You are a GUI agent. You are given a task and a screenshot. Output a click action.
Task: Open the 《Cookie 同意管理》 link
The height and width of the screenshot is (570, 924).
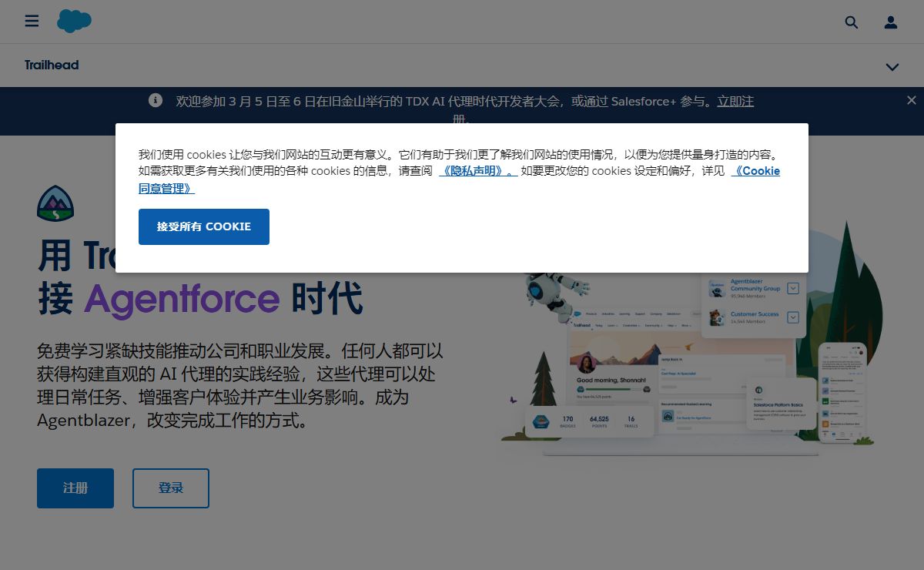[756, 171]
